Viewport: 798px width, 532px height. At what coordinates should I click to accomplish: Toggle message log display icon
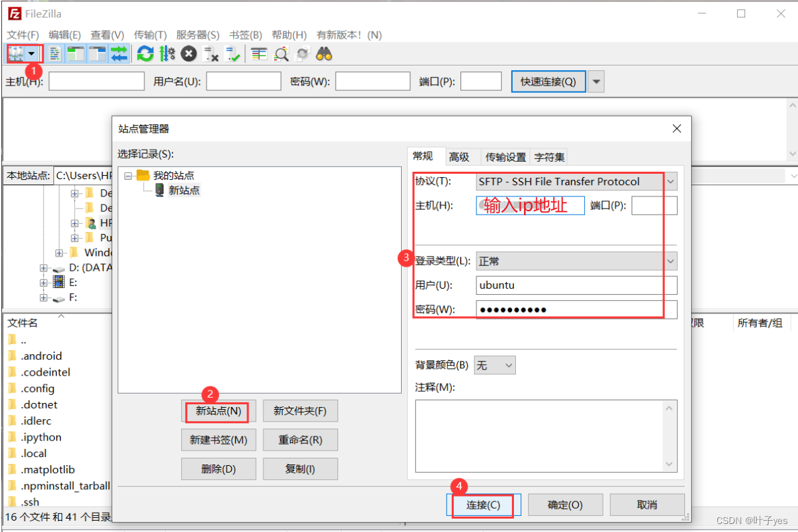[55, 53]
